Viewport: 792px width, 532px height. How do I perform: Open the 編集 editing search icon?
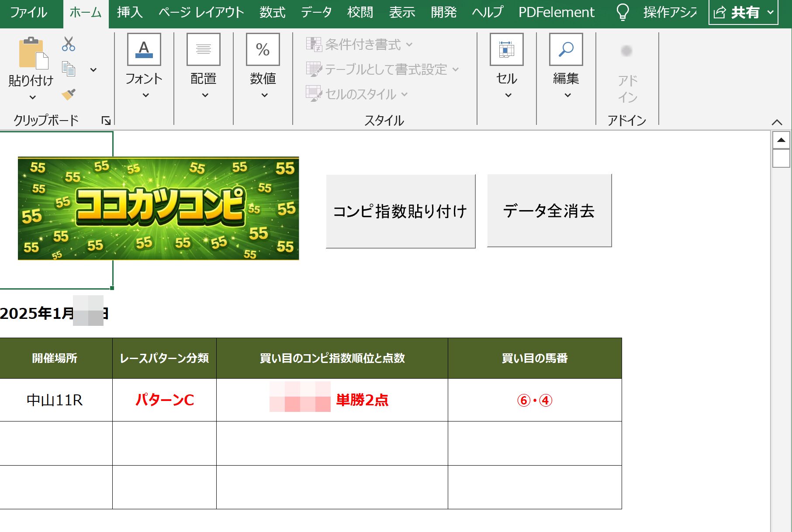click(566, 49)
